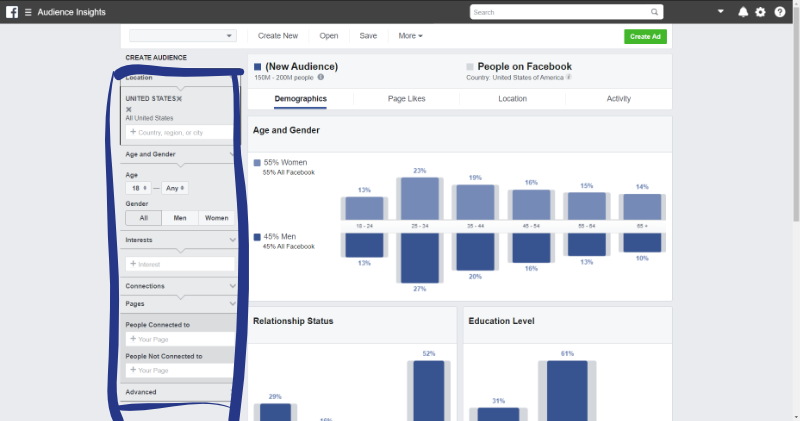Collapse the Interests section chevron
This screenshot has width=800, height=421.
(x=233, y=240)
